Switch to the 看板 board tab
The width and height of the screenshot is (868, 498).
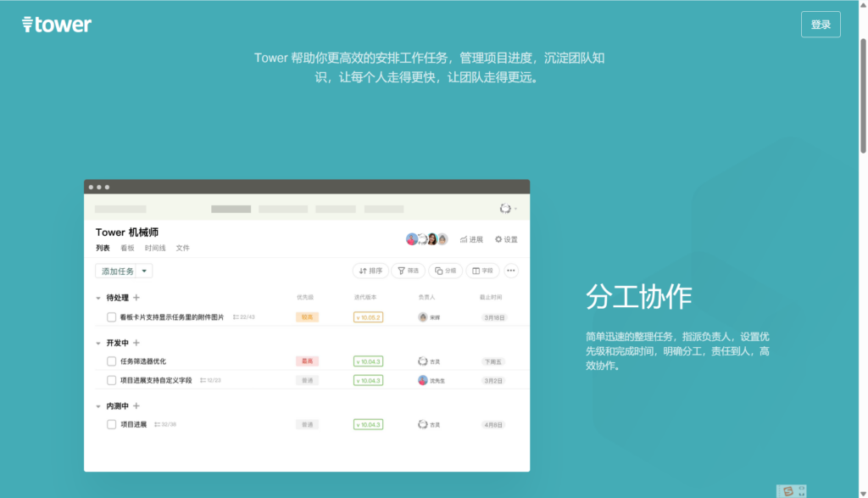coord(127,249)
